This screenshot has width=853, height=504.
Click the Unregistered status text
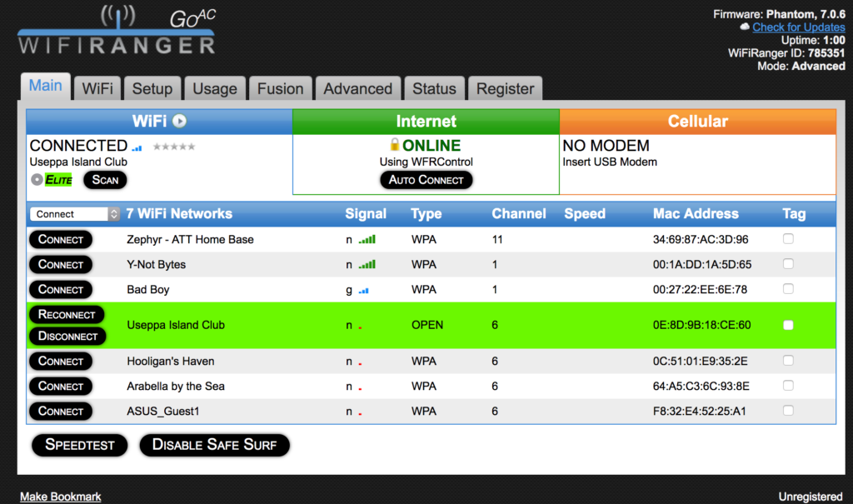(811, 497)
